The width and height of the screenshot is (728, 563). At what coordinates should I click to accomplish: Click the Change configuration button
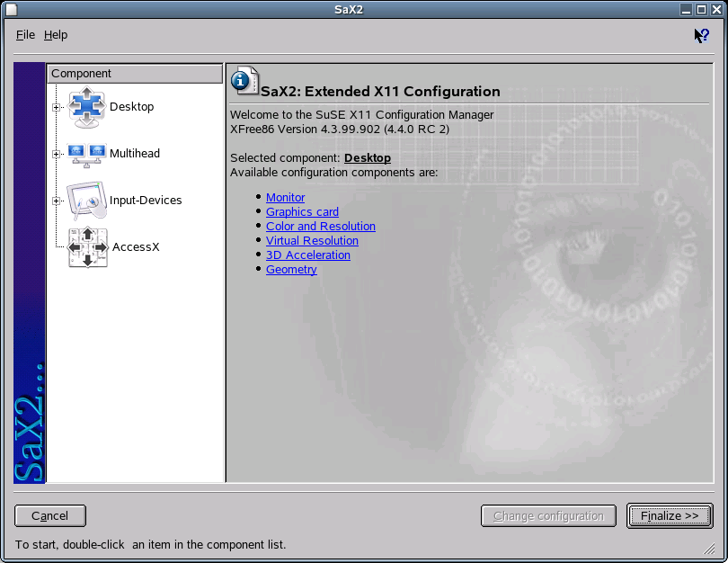coord(548,515)
